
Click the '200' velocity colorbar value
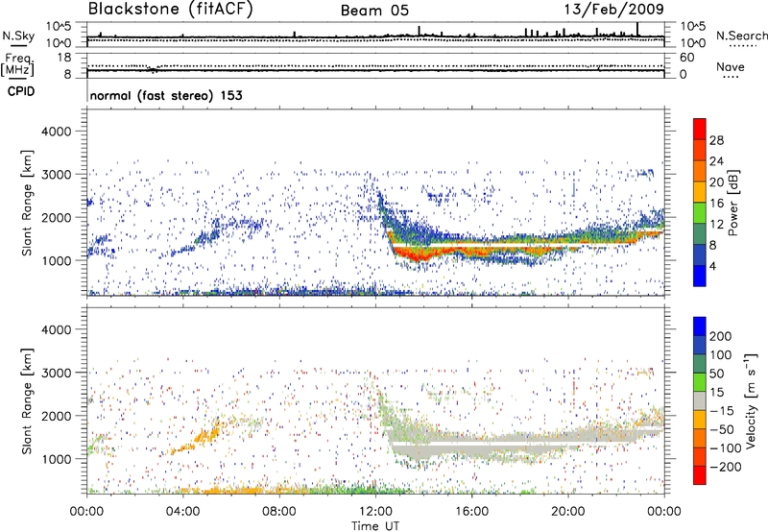tap(721, 336)
